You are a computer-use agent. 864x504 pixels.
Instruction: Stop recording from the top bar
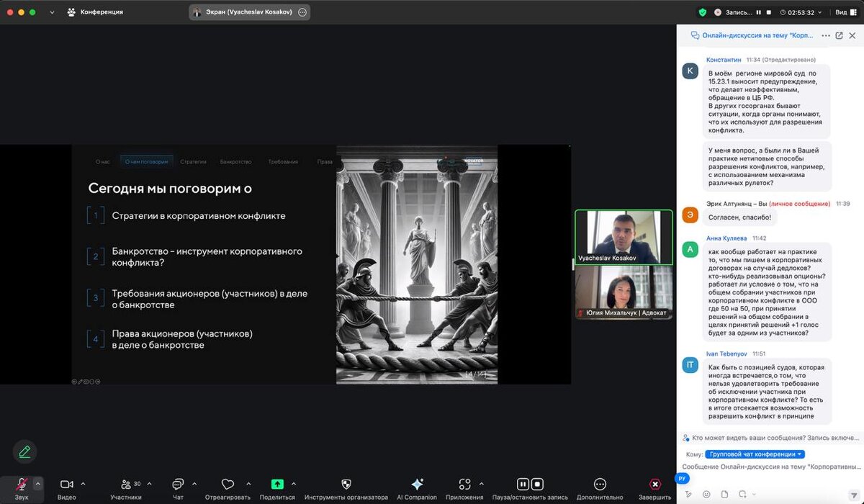(x=770, y=12)
